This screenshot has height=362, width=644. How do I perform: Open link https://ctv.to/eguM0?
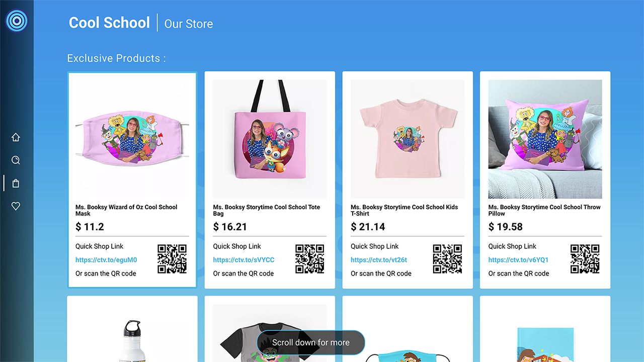106,260
